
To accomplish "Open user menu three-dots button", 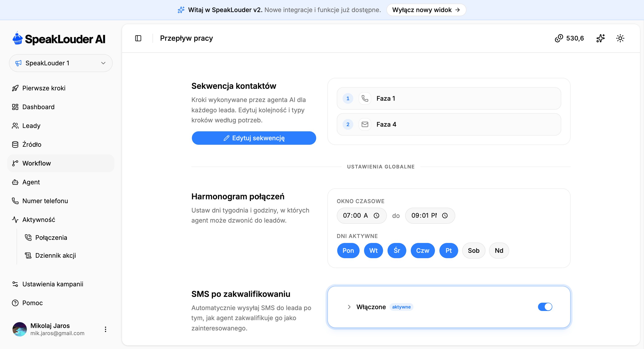I will pos(106,329).
